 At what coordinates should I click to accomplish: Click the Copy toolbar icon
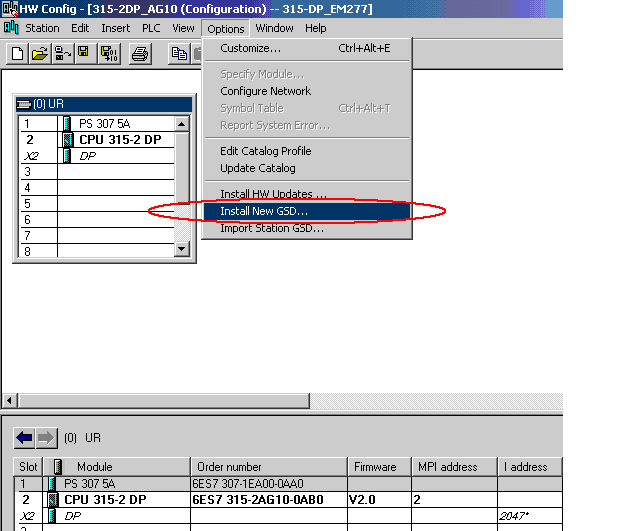[180, 53]
